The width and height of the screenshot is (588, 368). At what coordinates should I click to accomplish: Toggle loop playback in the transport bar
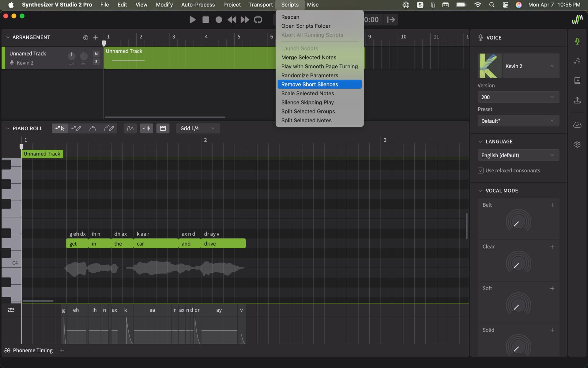point(258,20)
